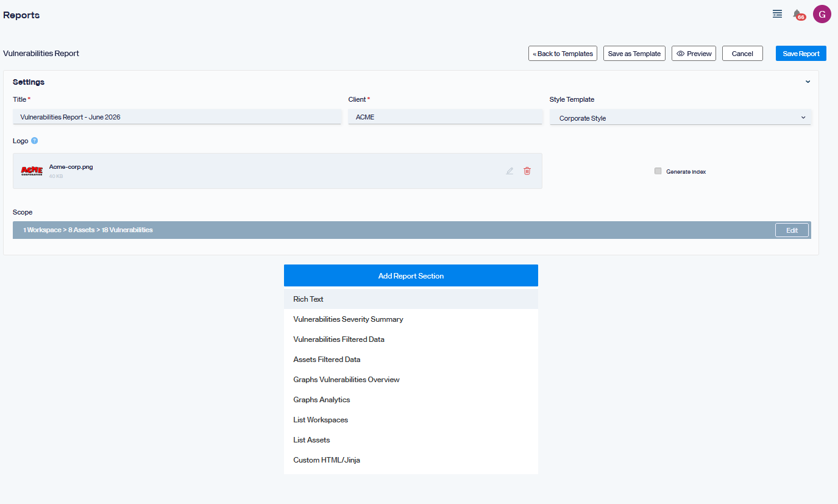Focus the report Title input field
This screenshot has height=504, width=838.
(177, 117)
